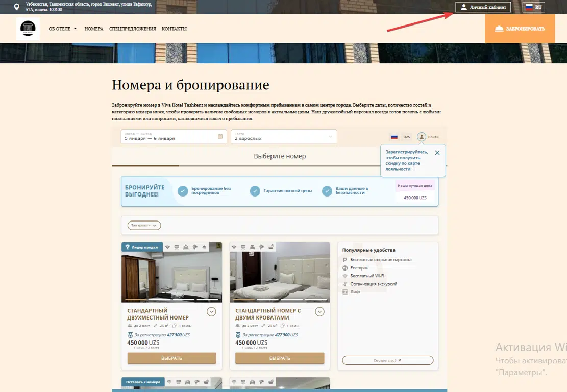Open the Гости guests dropdown
Screen dimensions: 567x392
pos(284,137)
